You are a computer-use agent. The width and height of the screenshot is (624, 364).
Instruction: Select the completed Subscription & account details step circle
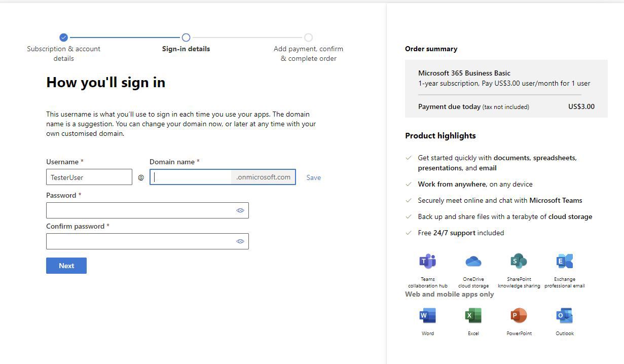(x=63, y=38)
